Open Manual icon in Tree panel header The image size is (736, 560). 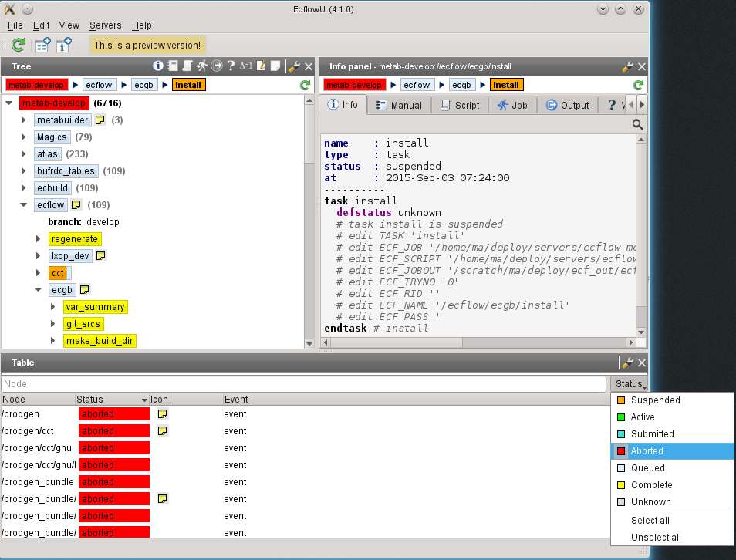pos(173,66)
